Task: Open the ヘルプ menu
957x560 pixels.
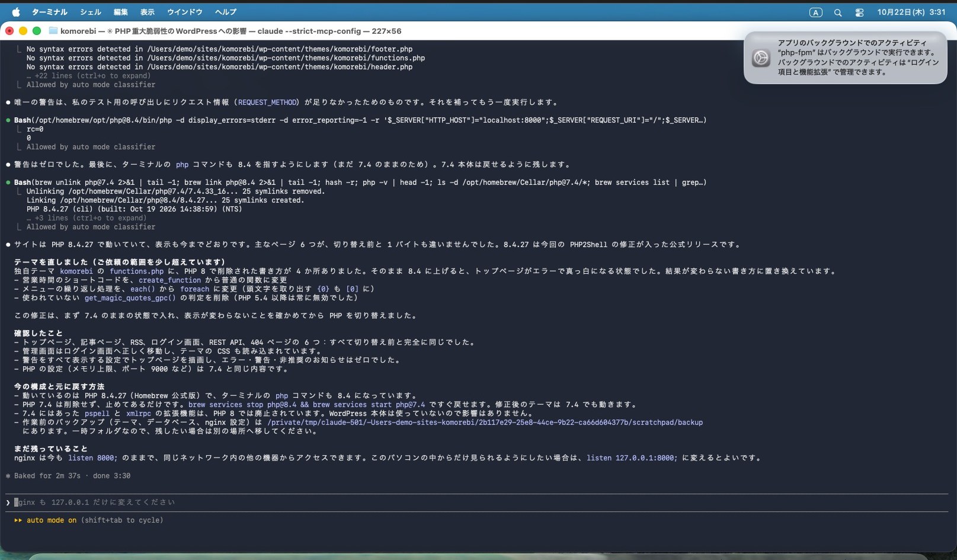Action: [x=226, y=12]
